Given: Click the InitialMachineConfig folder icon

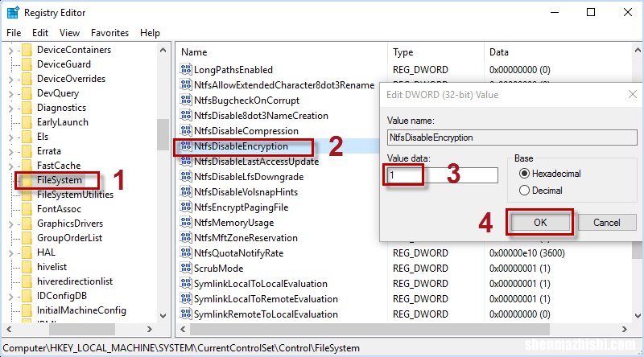Looking at the screenshot, I should point(27,310).
